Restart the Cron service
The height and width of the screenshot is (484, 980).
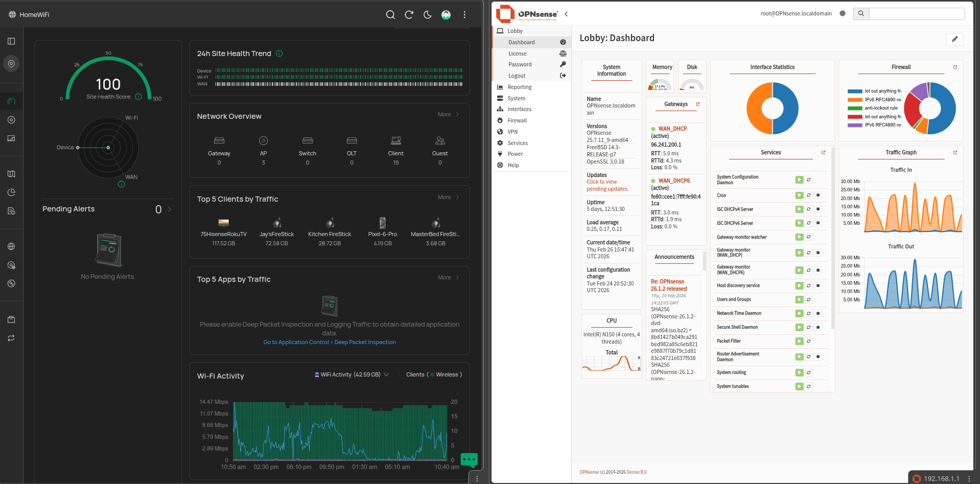click(x=809, y=195)
